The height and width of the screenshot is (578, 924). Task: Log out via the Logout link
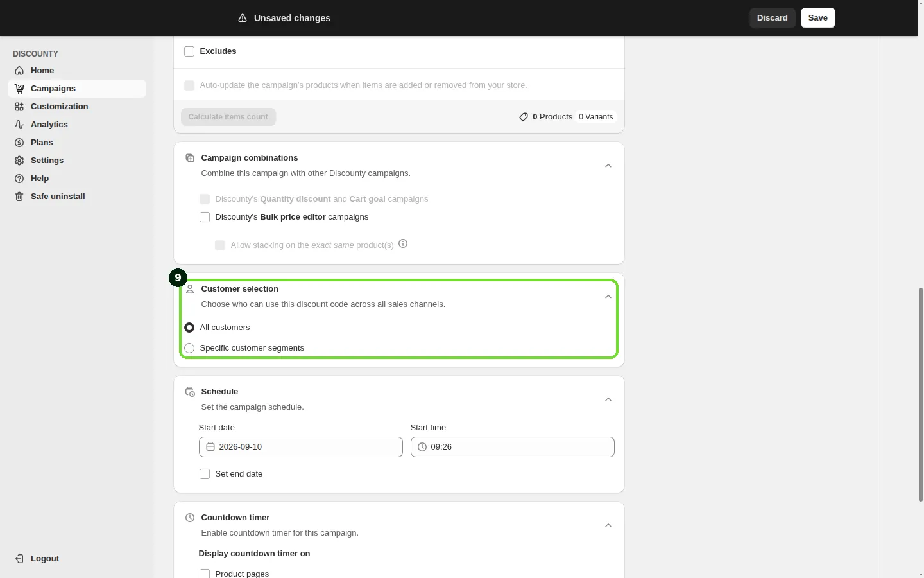tap(77, 559)
